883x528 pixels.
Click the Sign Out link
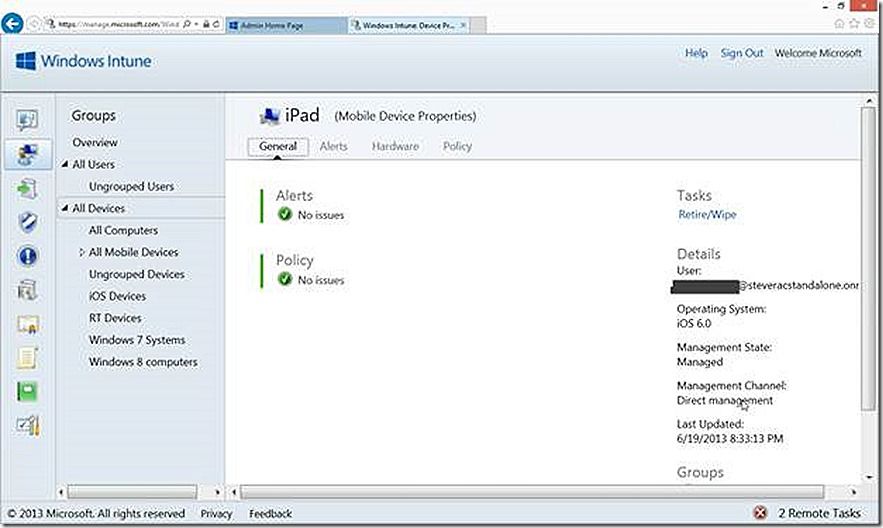click(x=742, y=53)
